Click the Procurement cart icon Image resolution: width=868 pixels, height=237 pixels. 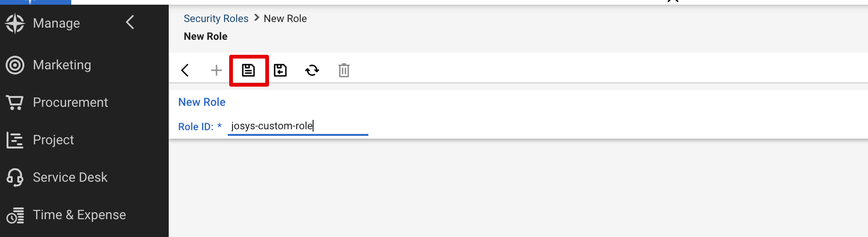[x=15, y=103]
